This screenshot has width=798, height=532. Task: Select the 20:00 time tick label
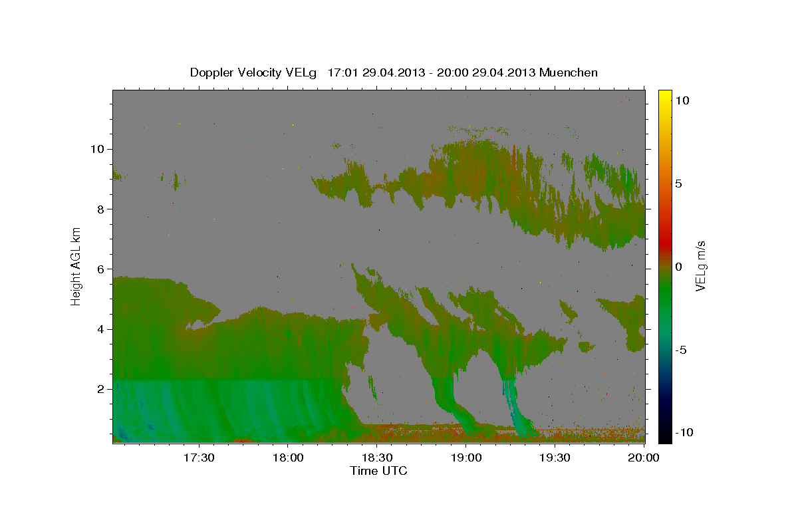[644, 458]
